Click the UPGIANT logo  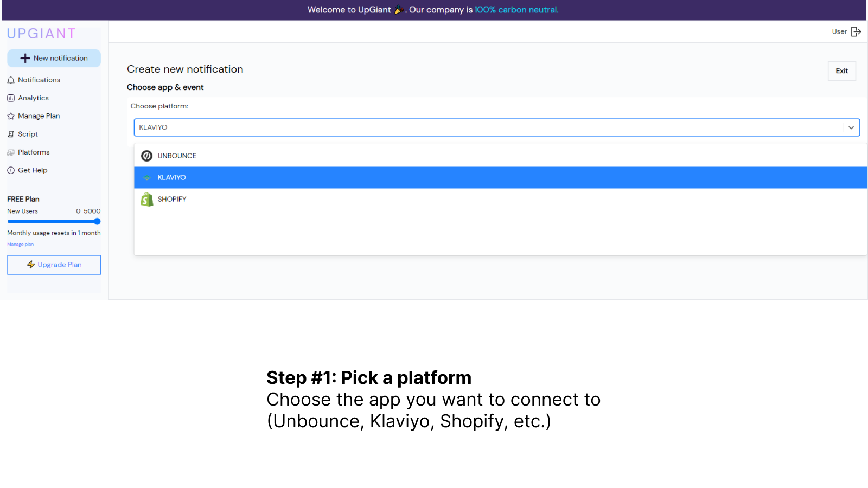click(41, 34)
